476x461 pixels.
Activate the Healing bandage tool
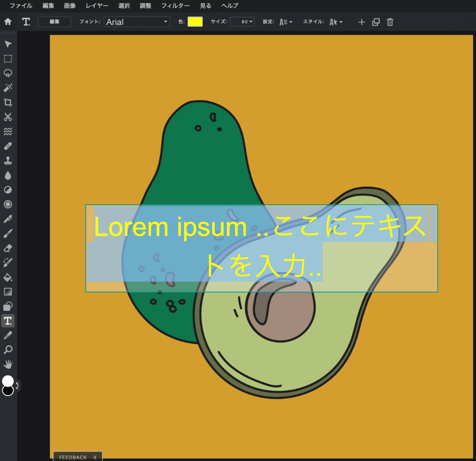pos(7,146)
